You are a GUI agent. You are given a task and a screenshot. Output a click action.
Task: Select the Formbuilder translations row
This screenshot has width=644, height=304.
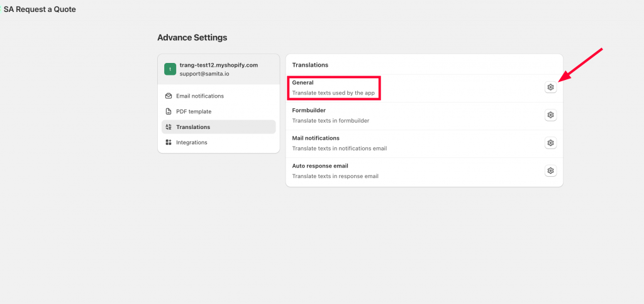[x=425, y=116]
